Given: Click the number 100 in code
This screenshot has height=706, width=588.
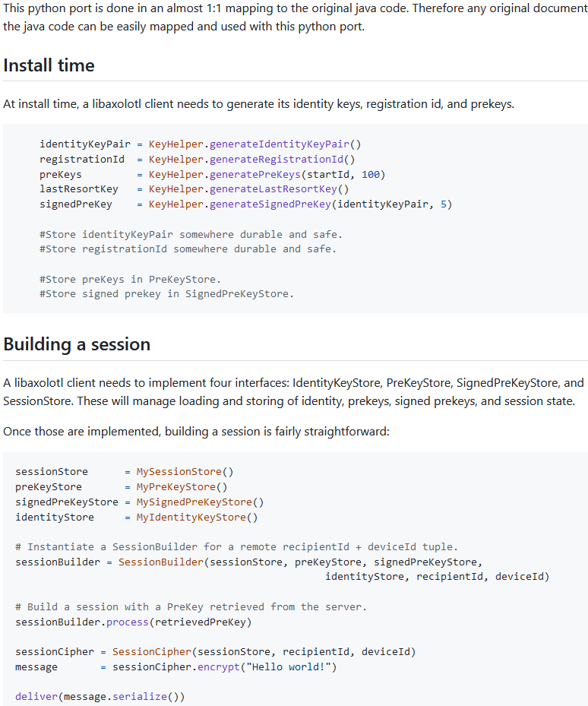Looking at the screenshot, I should click(x=371, y=174).
